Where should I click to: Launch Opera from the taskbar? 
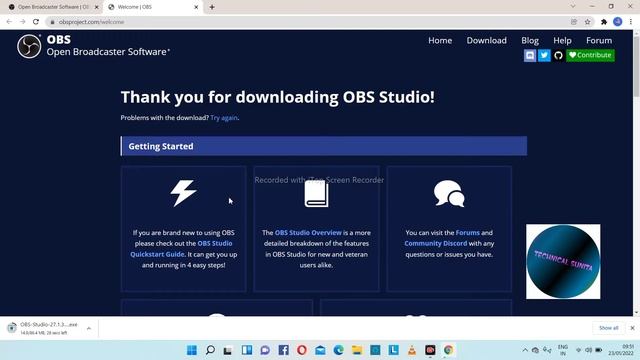302,350
